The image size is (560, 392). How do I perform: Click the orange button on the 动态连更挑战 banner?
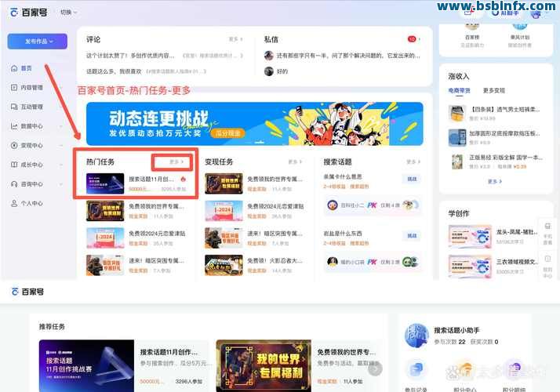[228, 133]
